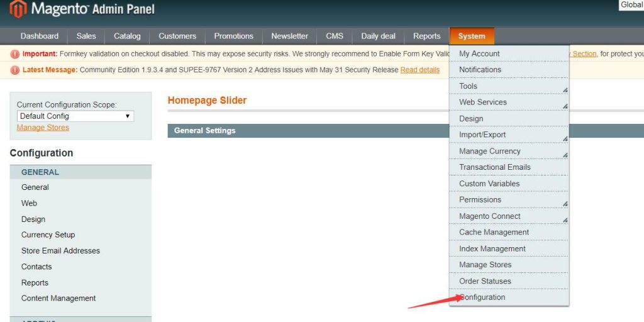Select Index Management menu entry
The image size is (644, 322).
[492, 248]
